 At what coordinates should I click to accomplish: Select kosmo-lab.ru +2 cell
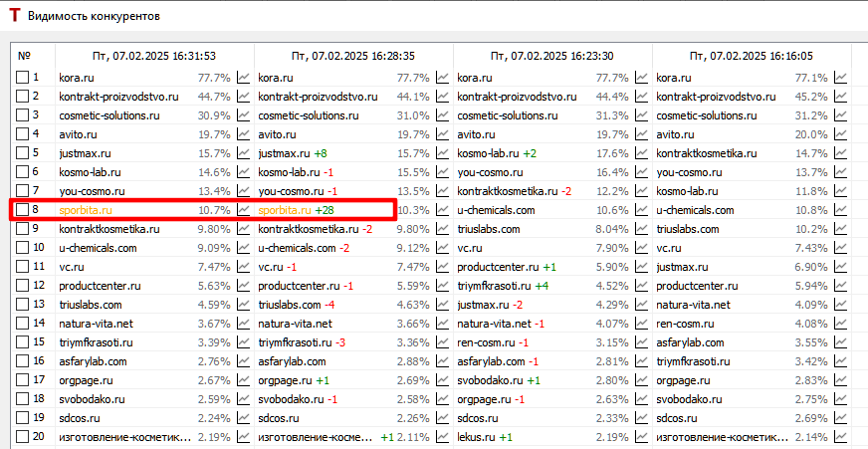point(552,153)
